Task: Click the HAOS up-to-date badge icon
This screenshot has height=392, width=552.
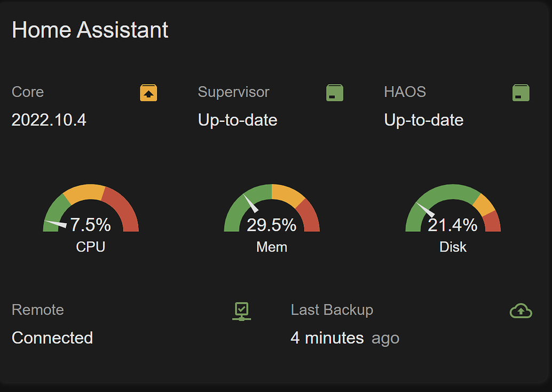Action: pyautogui.click(x=521, y=92)
